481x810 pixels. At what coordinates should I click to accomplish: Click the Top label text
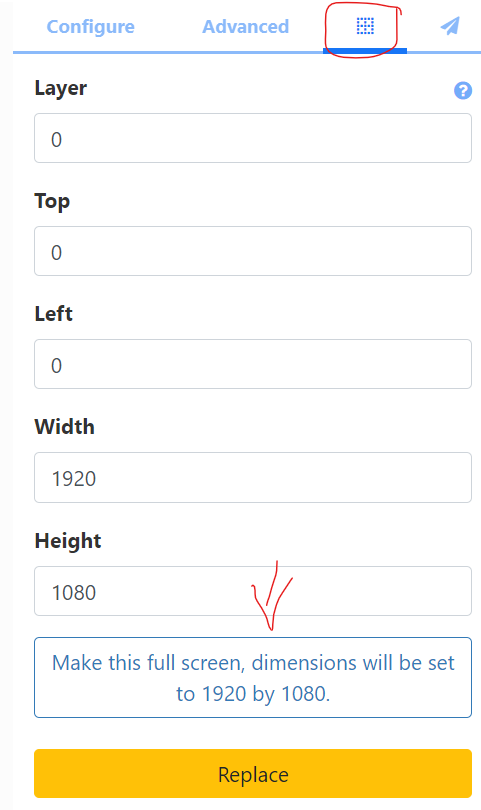(52, 201)
